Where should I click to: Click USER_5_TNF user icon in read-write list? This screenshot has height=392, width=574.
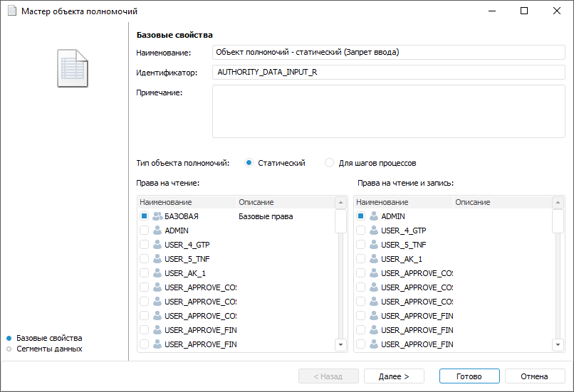(x=373, y=245)
